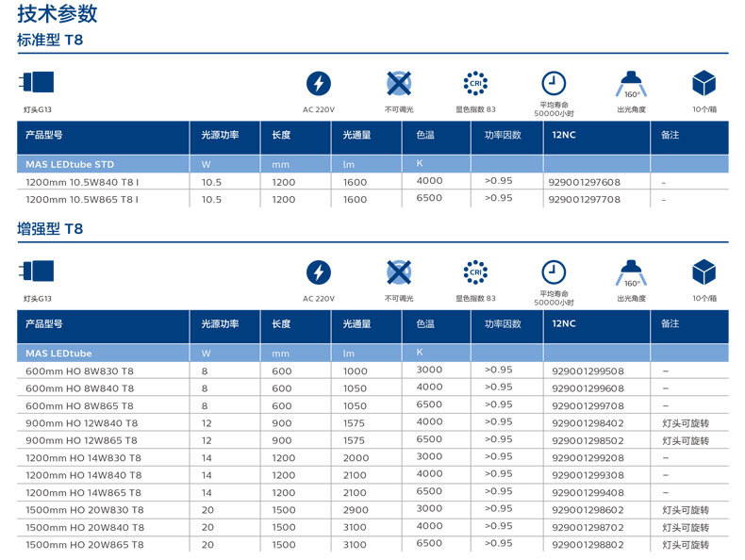
Task: Click the 增强型 T8 section heading
Action: 50,229
